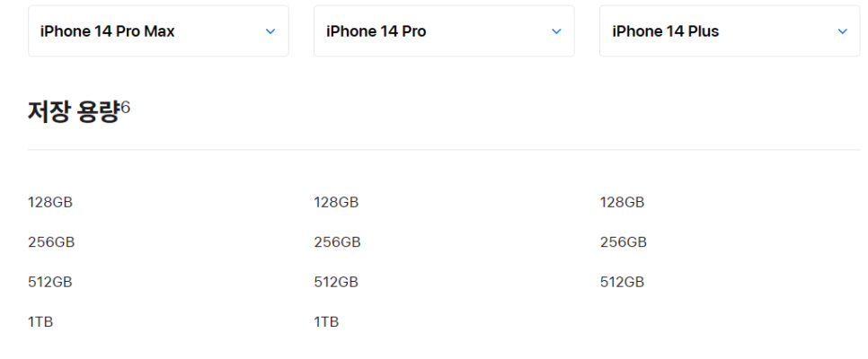The height and width of the screenshot is (359, 868).
Task: Click 512GB under iPhone 14 Pro Max
Action: 50,282
